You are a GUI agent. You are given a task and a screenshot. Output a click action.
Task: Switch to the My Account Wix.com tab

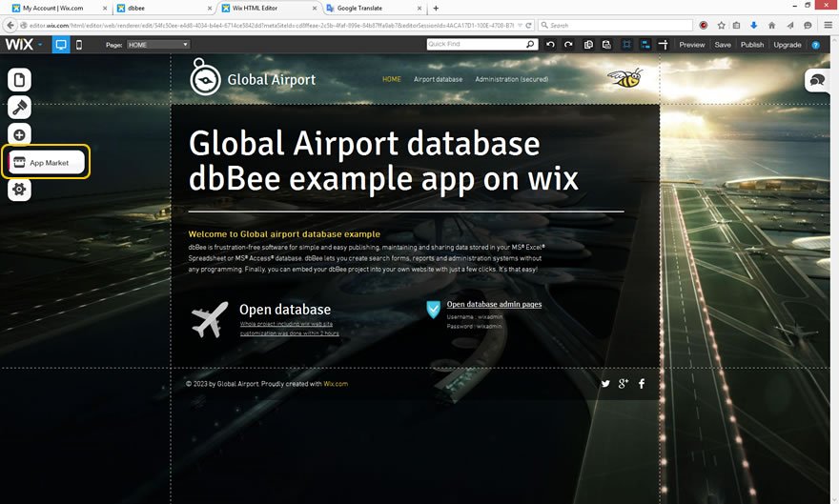click(x=52, y=8)
